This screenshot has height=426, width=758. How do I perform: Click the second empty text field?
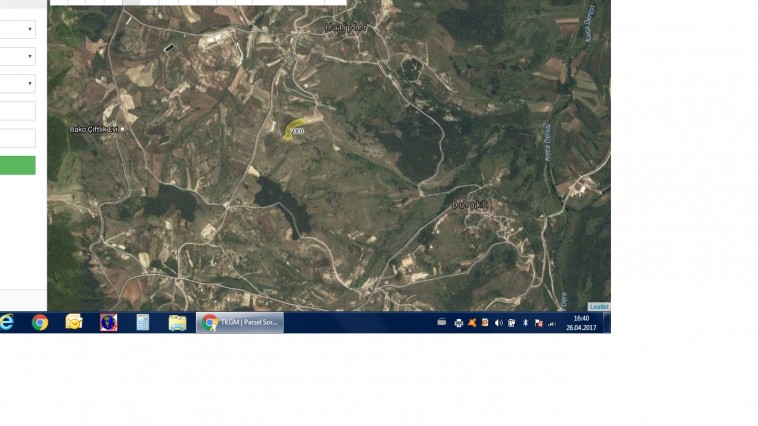click(x=17, y=138)
